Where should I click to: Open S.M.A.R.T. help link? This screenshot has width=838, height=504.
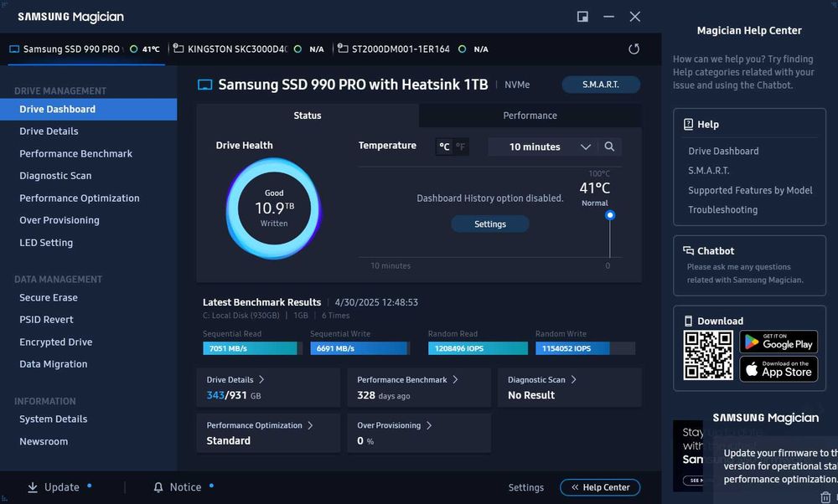pyautogui.click(x=709, y=171)
